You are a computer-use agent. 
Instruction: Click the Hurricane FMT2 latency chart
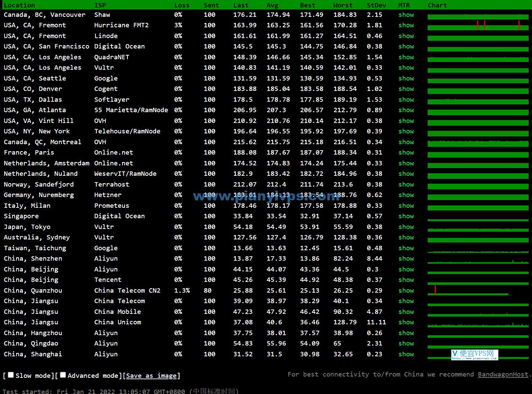[x=478, y=25]
